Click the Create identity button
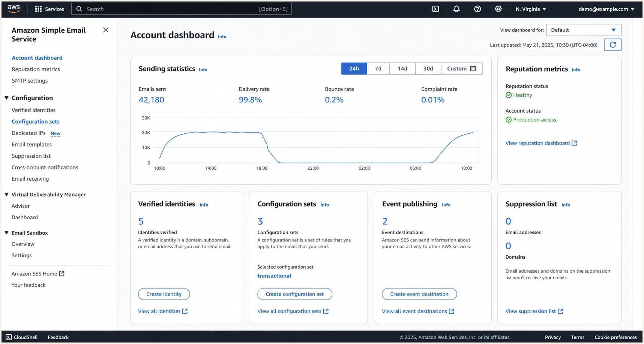 pos(164,294)
